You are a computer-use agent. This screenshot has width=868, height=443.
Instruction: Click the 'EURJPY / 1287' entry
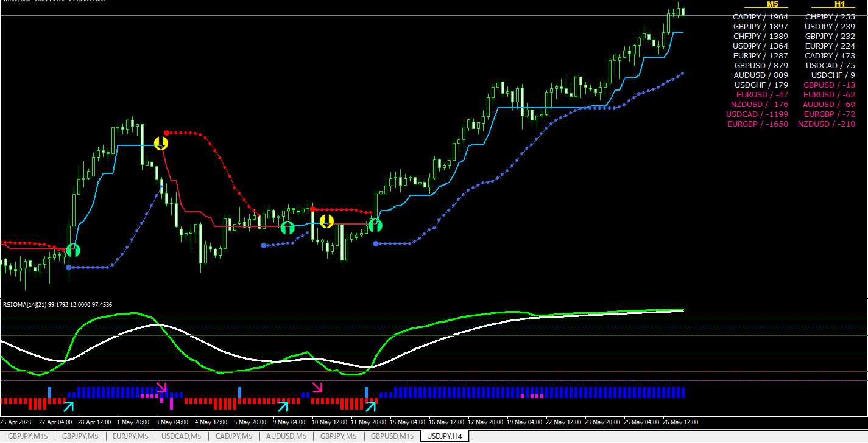(x=760, y=56)
